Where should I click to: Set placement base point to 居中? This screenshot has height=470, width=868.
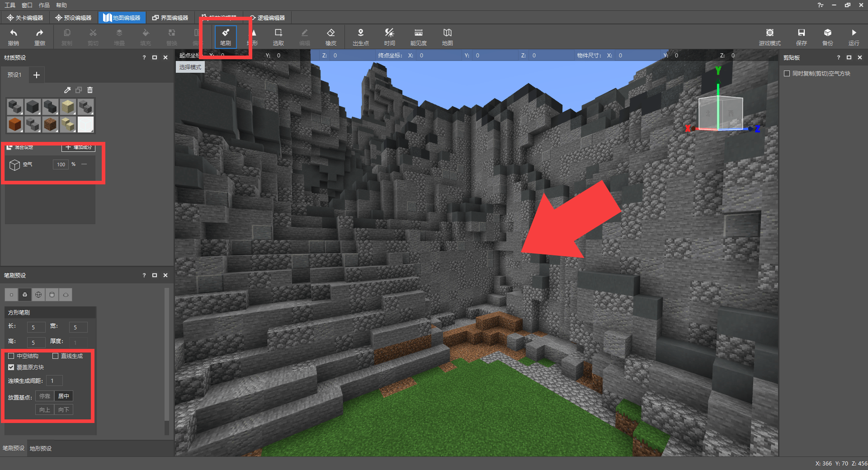64,396
